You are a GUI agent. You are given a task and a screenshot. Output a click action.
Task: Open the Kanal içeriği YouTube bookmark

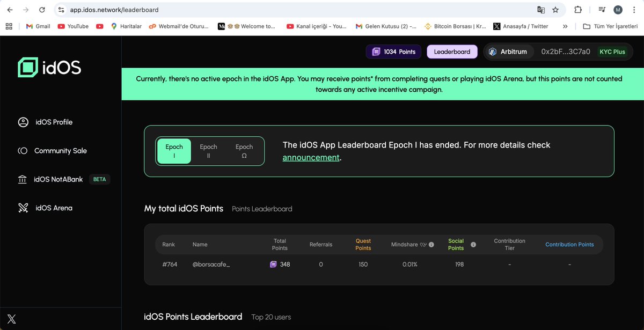[317, 26]
